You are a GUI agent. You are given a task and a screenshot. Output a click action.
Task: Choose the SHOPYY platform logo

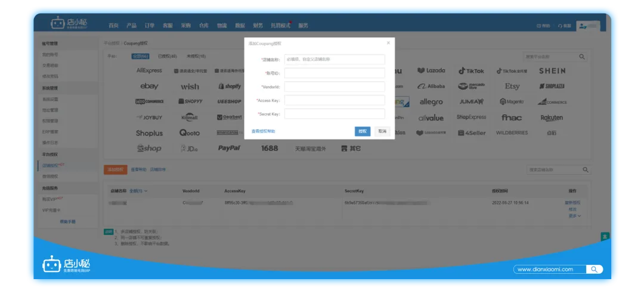[x=191, y=101]
